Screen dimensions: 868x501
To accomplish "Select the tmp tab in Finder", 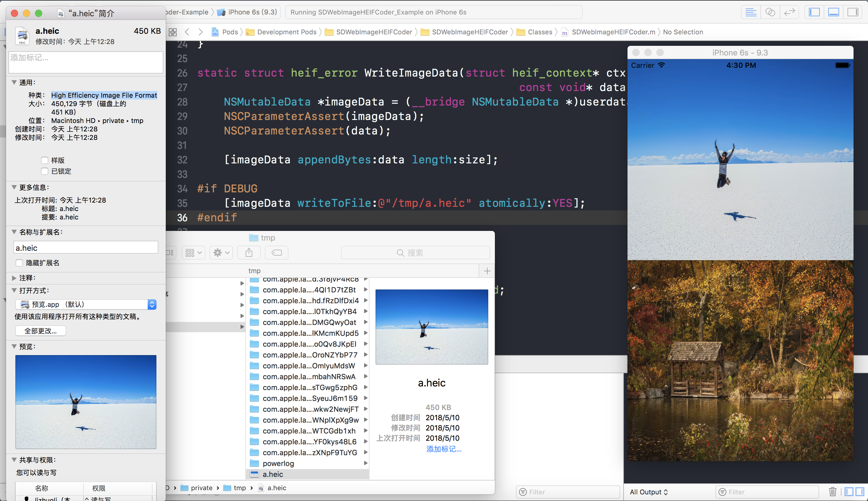I will 254,271.
